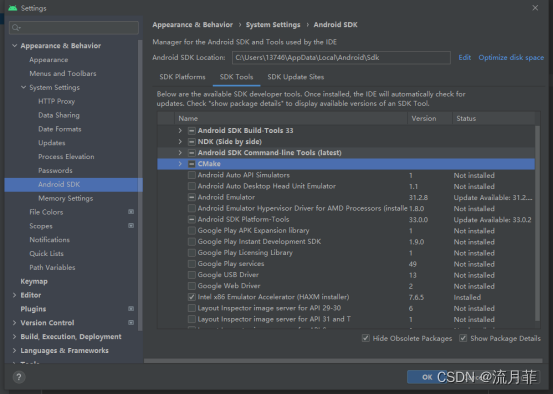Click System Settings in the breadcrumb
The height and width of the screenshot is (394, 553).
point(273,25)
